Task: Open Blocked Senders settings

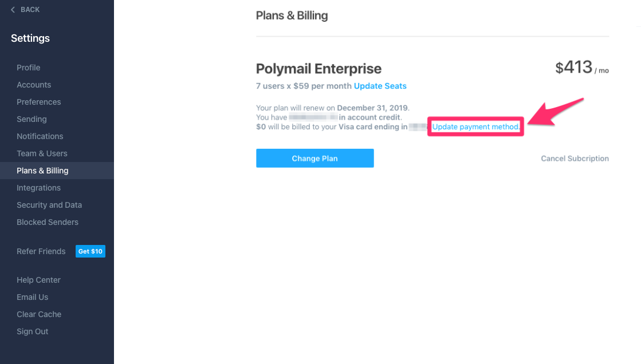Action: click(48, 222)
